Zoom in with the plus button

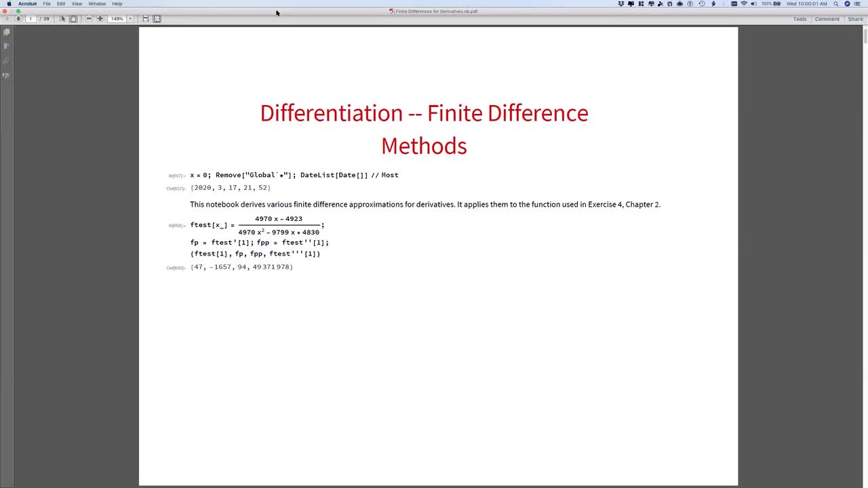[100, 19]
